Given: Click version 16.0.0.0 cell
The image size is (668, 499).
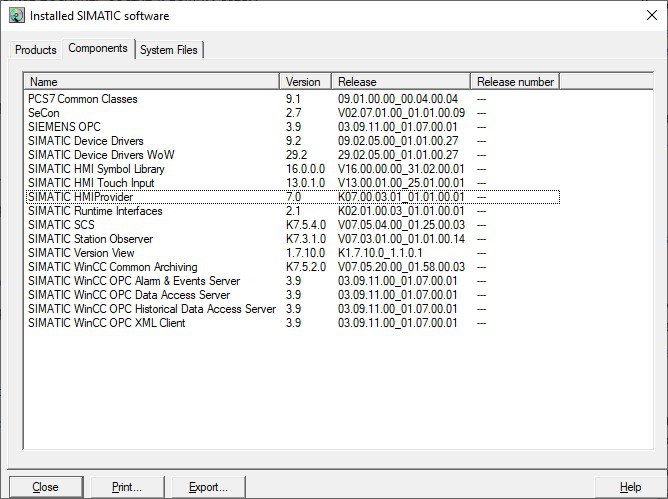Looking at the screenshot, I should 305,169.
